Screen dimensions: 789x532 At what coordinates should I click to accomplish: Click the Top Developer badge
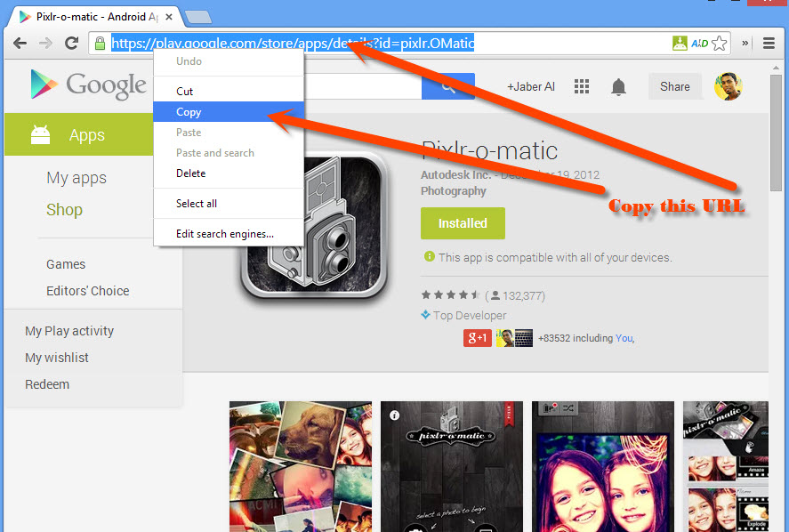point(463,315)
